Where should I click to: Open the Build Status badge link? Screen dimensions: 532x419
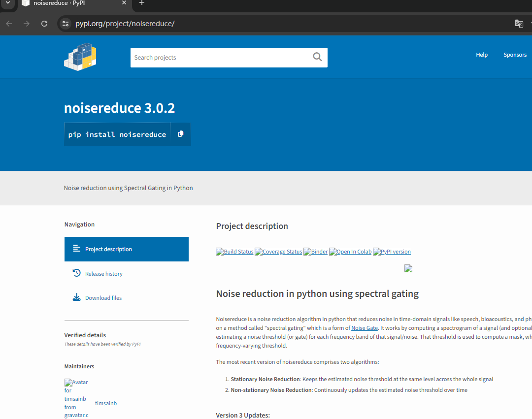coord(234,252)
